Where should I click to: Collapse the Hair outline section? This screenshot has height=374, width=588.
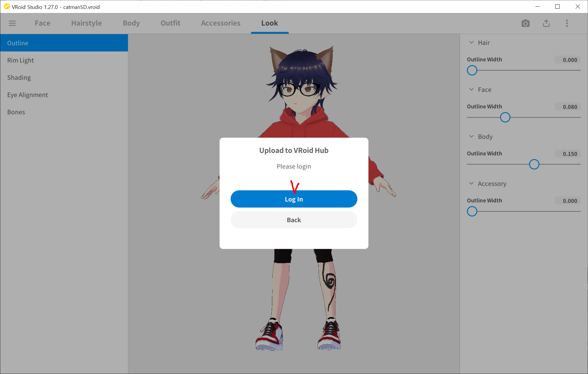(x=471, y=43)
